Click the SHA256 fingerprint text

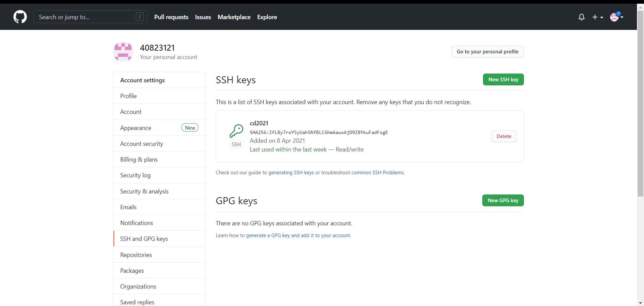point(319,132)
